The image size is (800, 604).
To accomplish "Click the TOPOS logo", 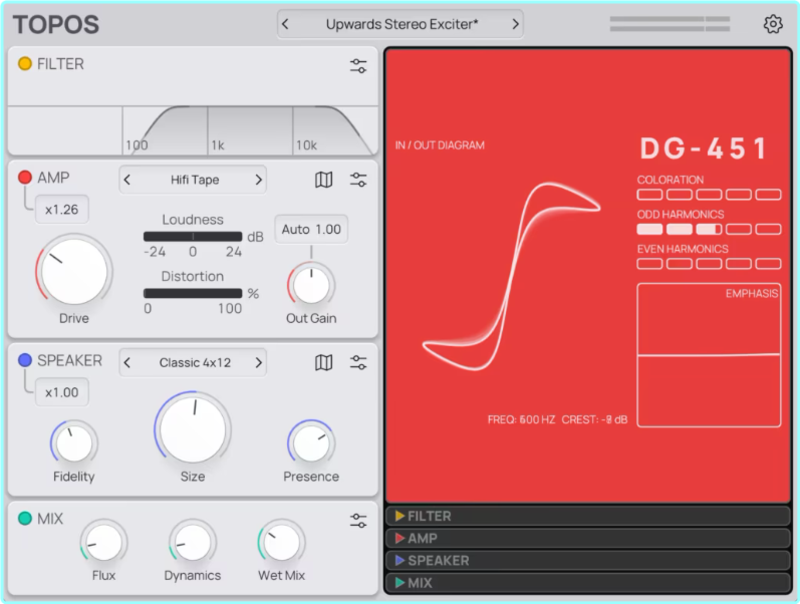I will pyautogui.click(x=56, y=24).
